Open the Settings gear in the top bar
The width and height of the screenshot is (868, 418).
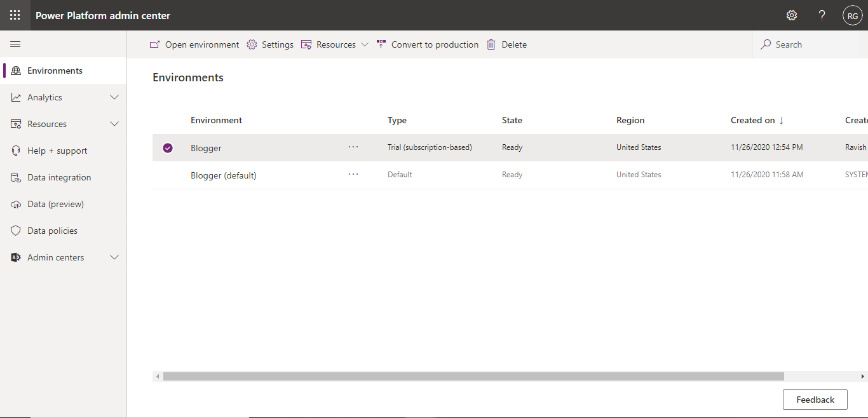click(x=791, y=15)
